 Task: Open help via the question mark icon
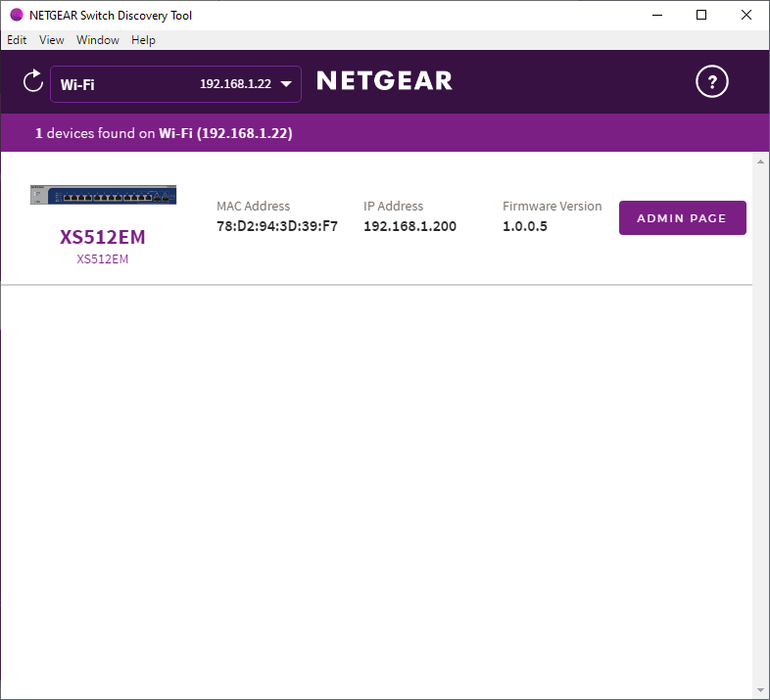pyautogui.click(x=712, y=82)
